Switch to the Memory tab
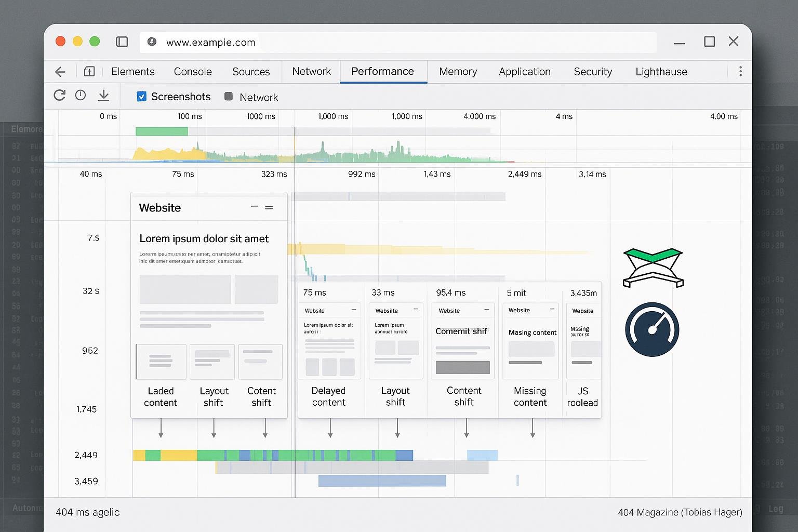The height and width of the screenshot is (532, 798). (x=458, y=72)
